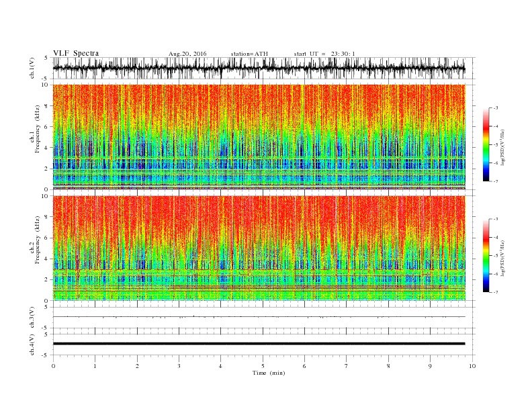Click the ch.1 spectrogram color scale bar
The width and height of the screenshot is (532, 411).
486,145
